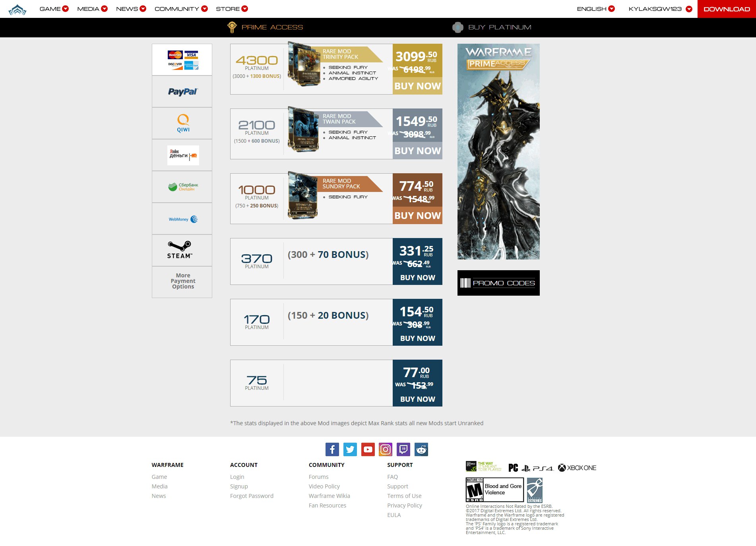Open the Warframe Prime Access banner
The height and width of the screenshot is (546, 756).
coord(498,151)
